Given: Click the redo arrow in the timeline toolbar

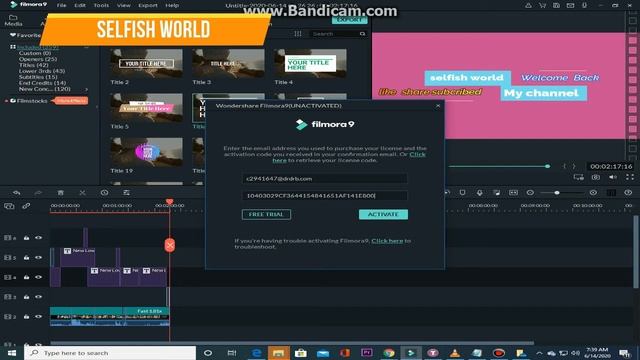Looking at the screenshot, I should (x=38, y=193).
